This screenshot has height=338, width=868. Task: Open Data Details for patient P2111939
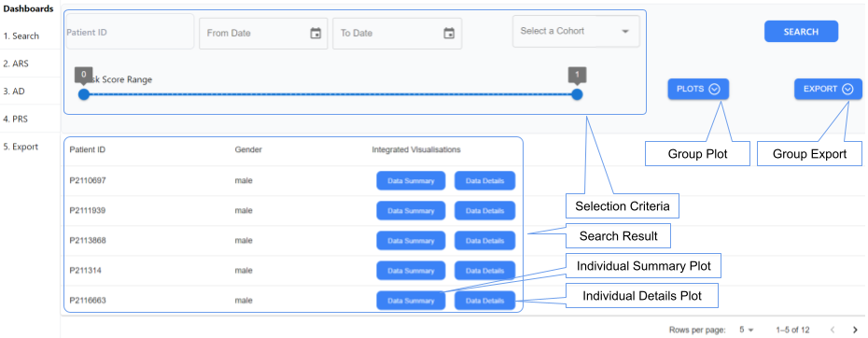[485, 211]
